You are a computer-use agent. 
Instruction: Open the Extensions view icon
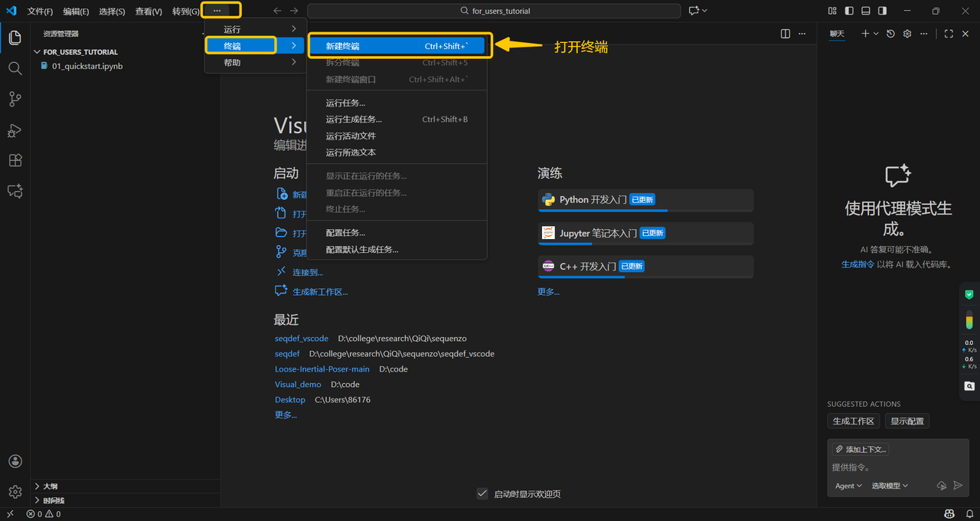click(15, 161)
